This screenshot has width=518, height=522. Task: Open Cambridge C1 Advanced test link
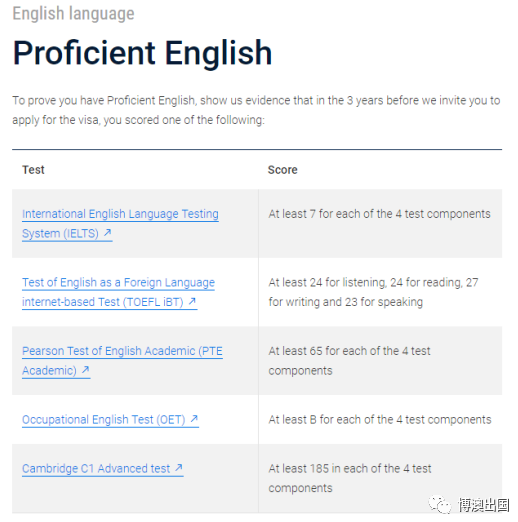[102, 468]
